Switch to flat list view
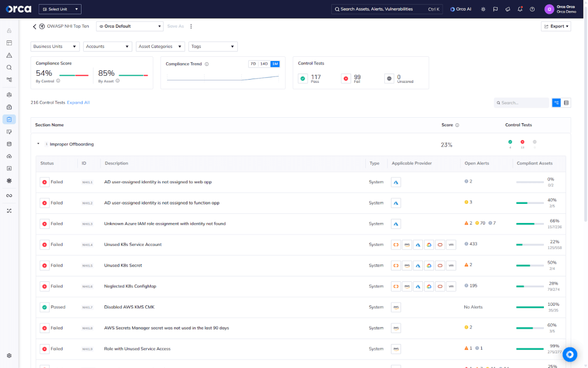This screenshot has width=588, height=368. (x=566, y=102)
